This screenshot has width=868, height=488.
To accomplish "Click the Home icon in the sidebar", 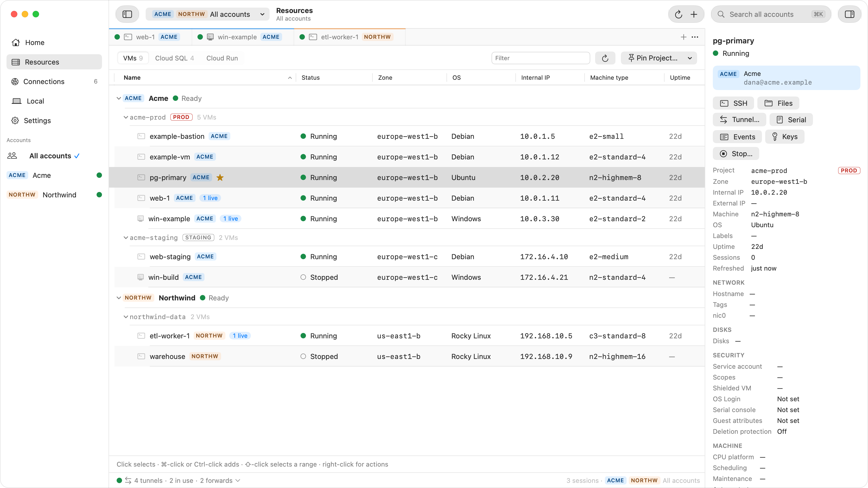I will pyautogui.click(x=15, y=43).
